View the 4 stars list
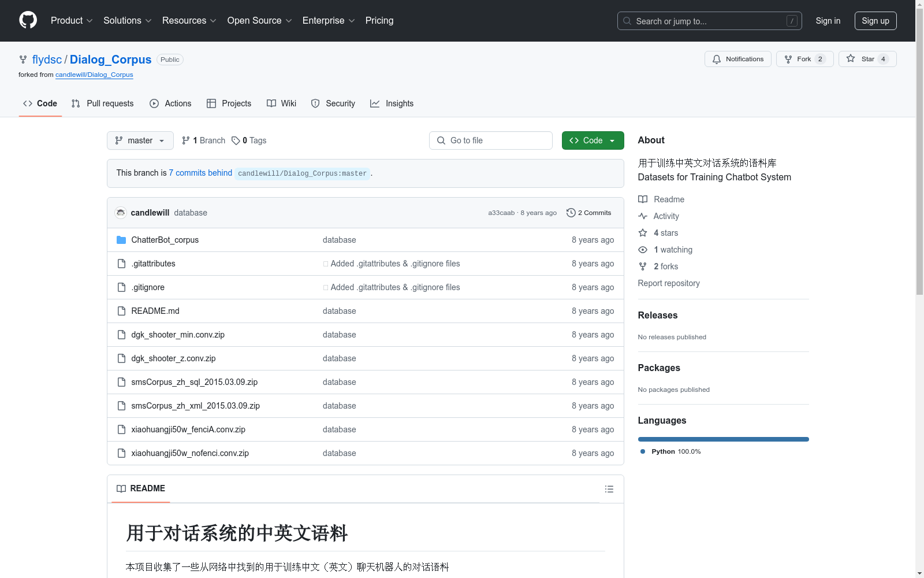The height and width of the screenshot is (578, 924). [658, 233]
